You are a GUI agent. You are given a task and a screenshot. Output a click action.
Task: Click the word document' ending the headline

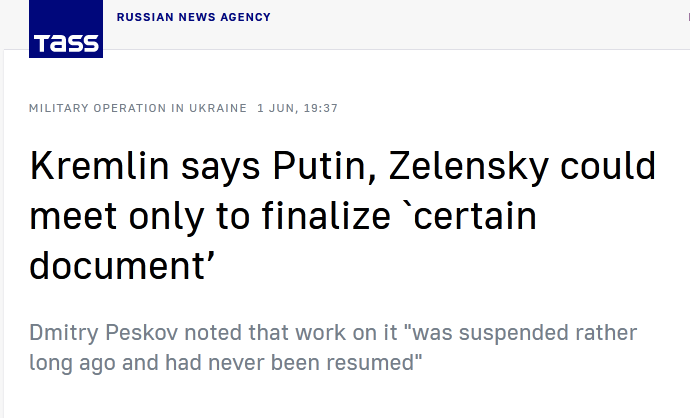tap(122, 266)
